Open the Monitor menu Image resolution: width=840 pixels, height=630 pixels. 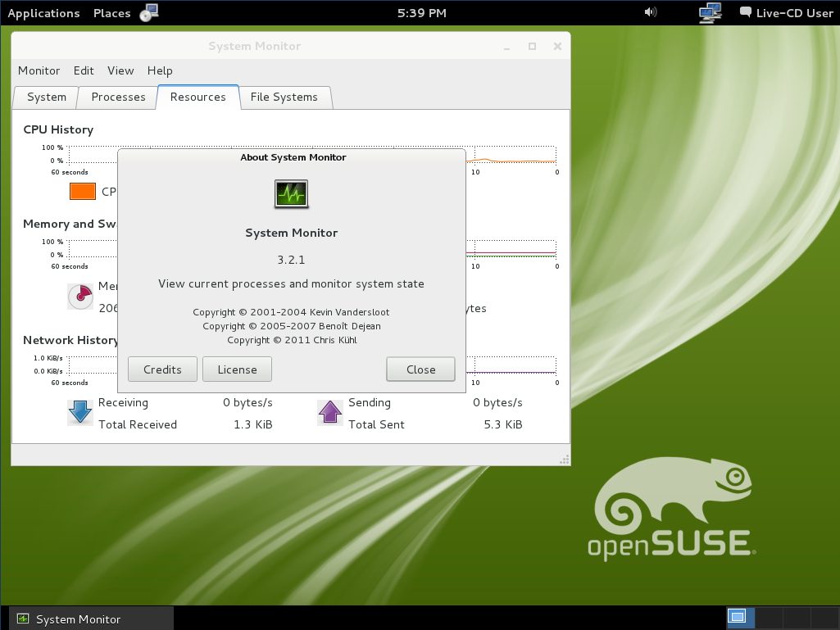tap(39, 70)
